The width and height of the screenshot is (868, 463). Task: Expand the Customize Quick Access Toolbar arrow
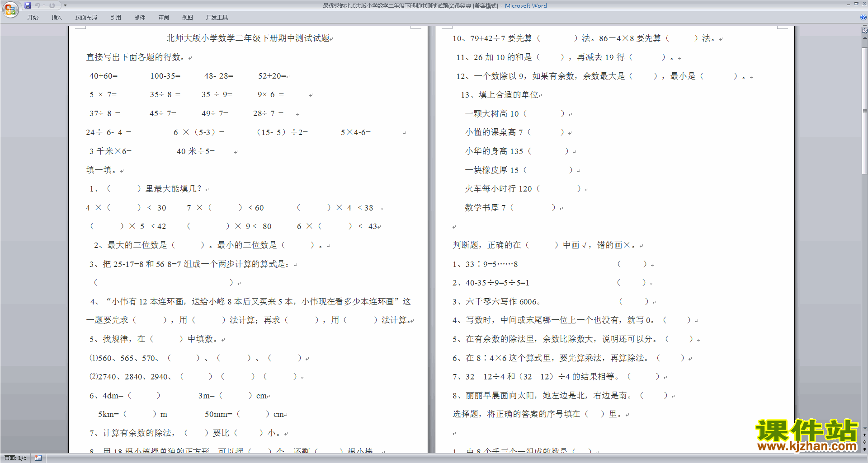(65, 5)
